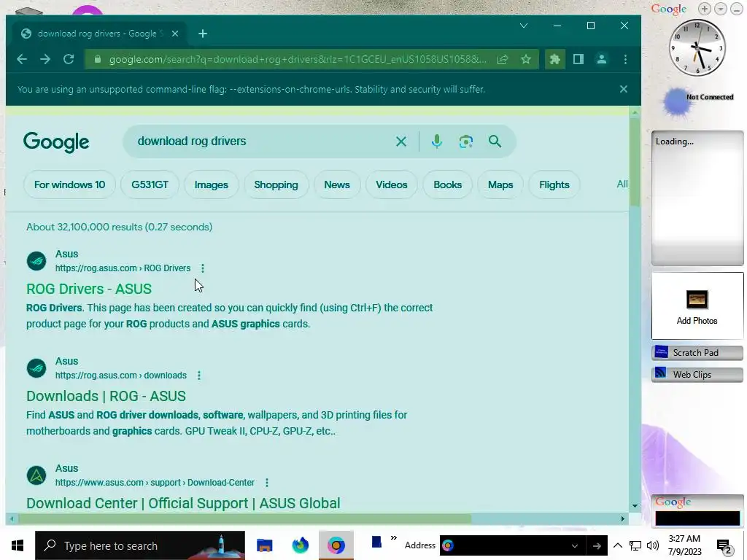Switch to the Videos results
The image size is (747, 560).
[392, 184]
